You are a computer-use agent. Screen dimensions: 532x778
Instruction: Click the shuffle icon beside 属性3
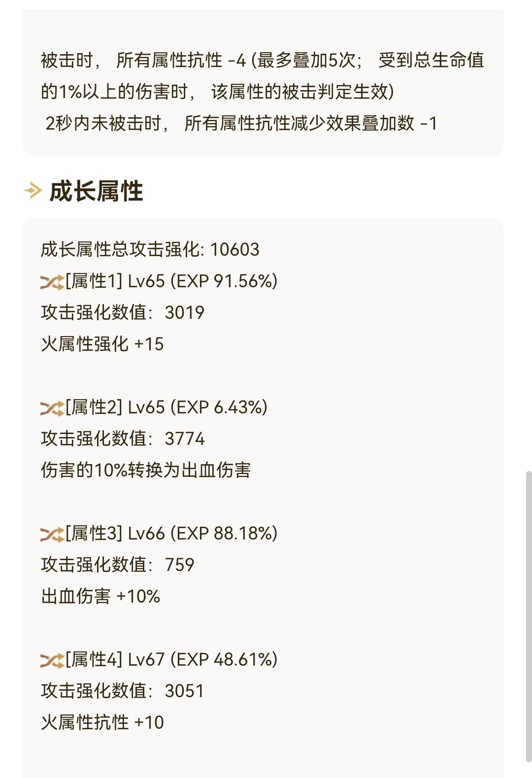(x=52, y=535)
